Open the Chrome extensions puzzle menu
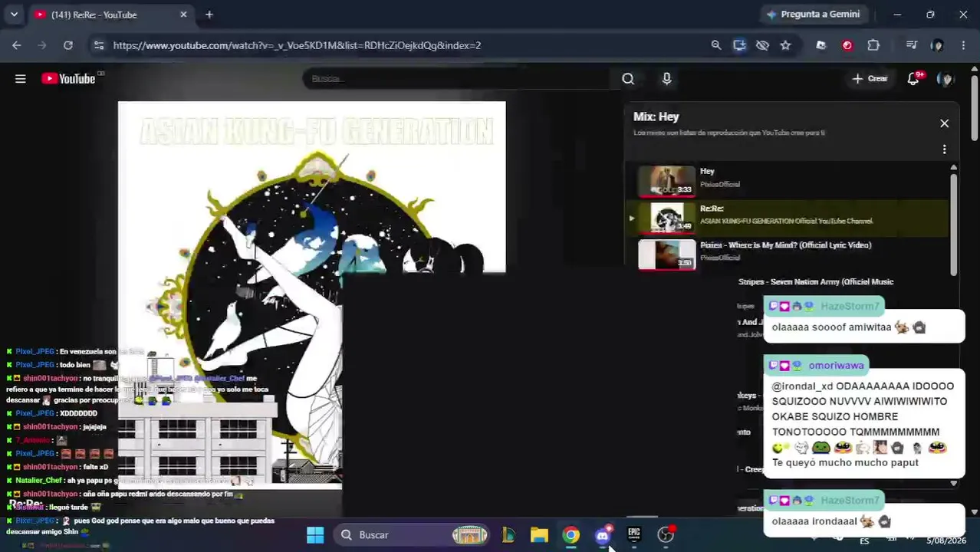980x552 pixels. [x=873, y=45]
